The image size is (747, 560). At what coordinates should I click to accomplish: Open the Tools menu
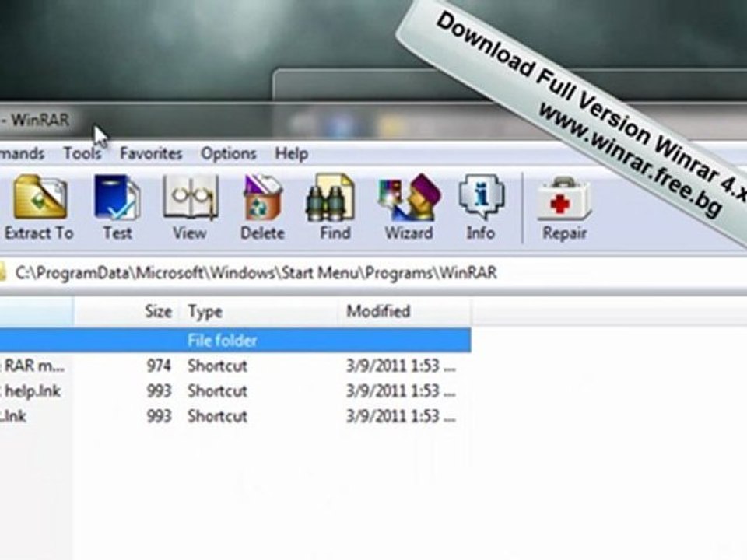click(82, 153)
